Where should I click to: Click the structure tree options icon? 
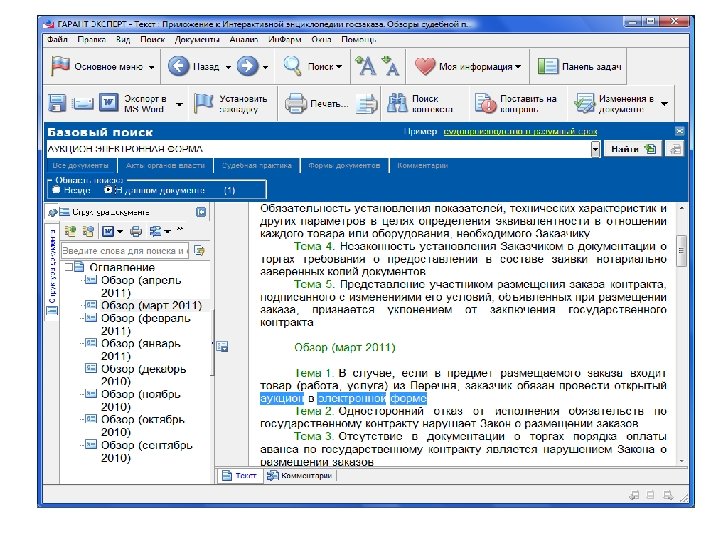(155, 231)
